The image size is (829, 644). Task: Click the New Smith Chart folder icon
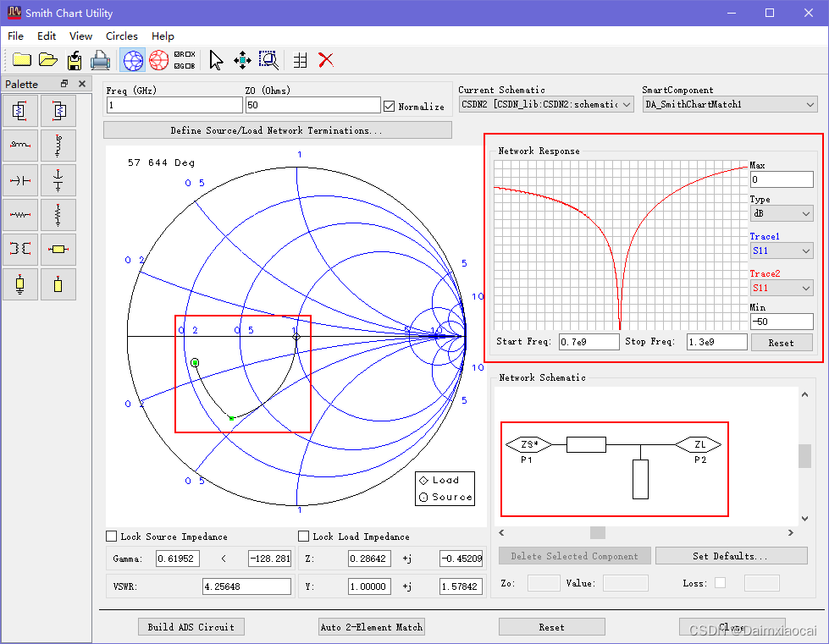coord(22,60)
